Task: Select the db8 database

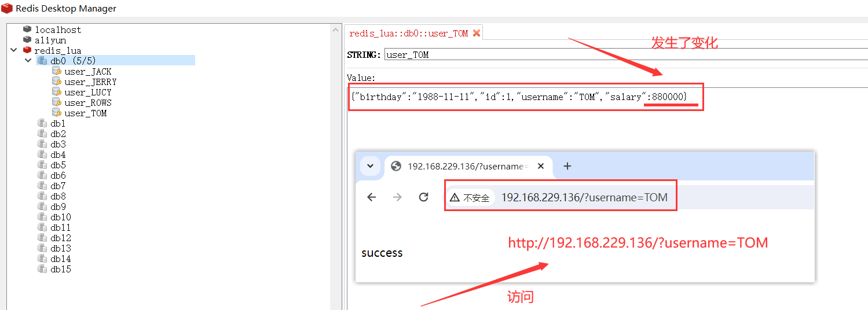Action: pyautogui.click(x=58, y=197)
